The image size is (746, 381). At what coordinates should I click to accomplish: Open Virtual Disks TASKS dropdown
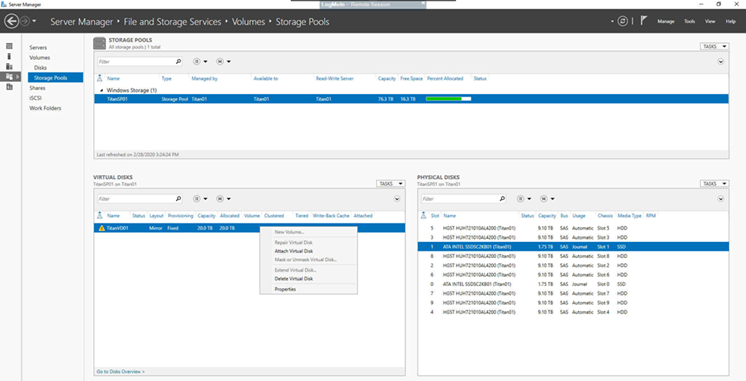click(391, 184)
